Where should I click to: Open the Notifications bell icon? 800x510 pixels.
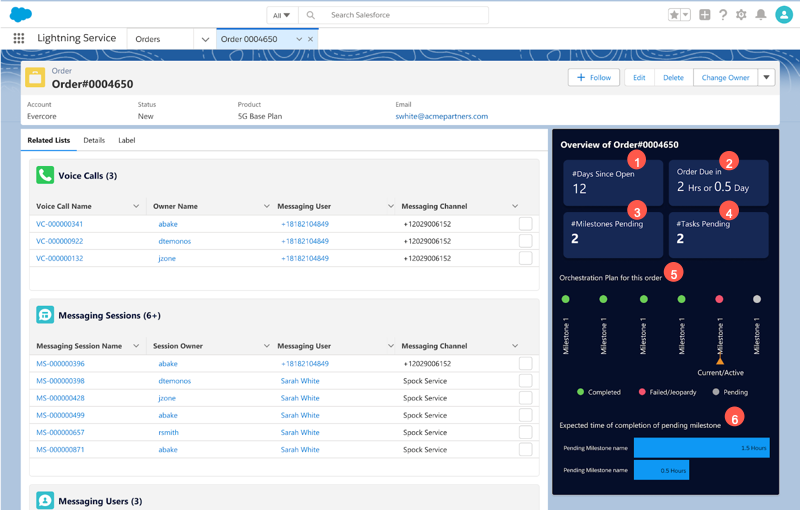761,15
